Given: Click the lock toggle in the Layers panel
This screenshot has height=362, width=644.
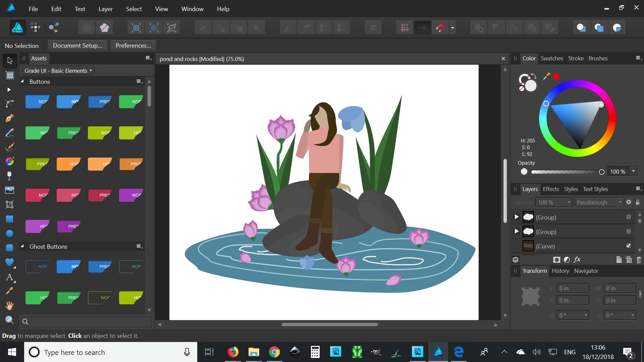Looking at the screenshot, I should pos(638,202).
